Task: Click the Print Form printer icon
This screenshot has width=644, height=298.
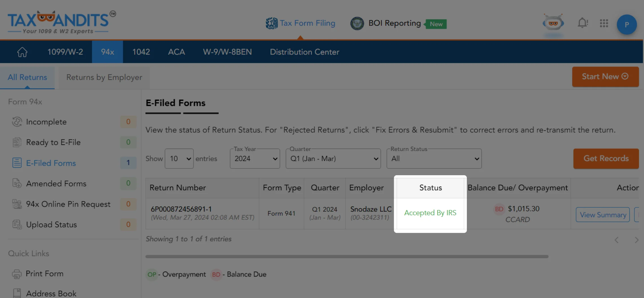Action: pos(17,274)
